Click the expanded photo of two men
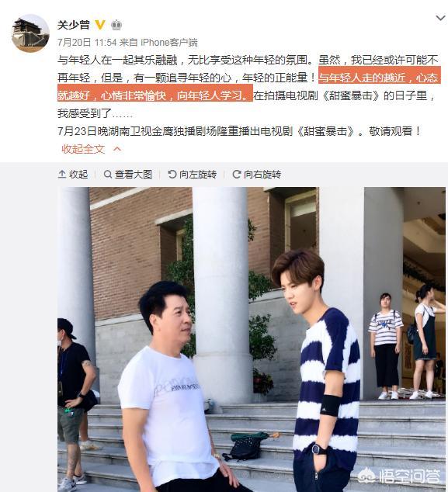 (x=251, y=339)
